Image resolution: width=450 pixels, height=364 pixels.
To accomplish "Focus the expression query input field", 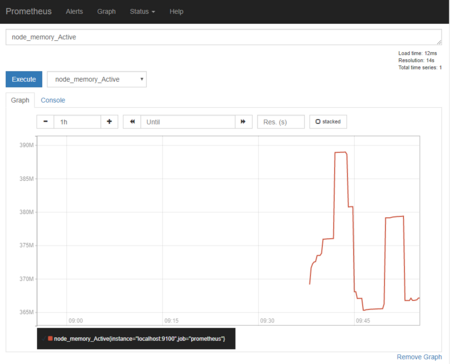I will (224, 37).
